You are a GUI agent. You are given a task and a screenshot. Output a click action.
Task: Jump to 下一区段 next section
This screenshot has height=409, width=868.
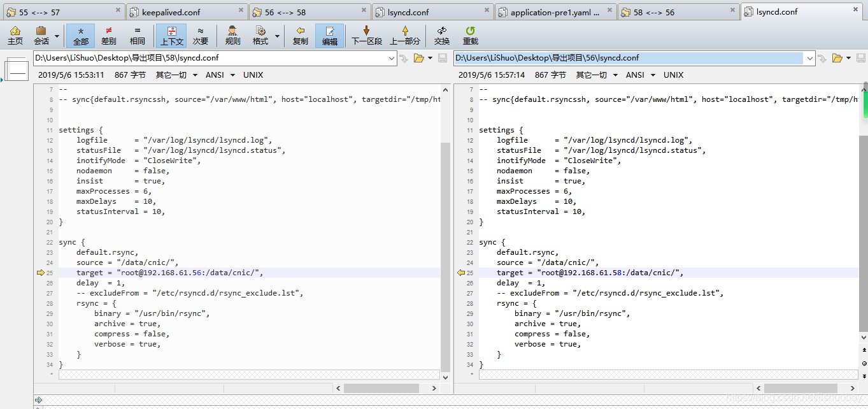(x=367, y=36)
